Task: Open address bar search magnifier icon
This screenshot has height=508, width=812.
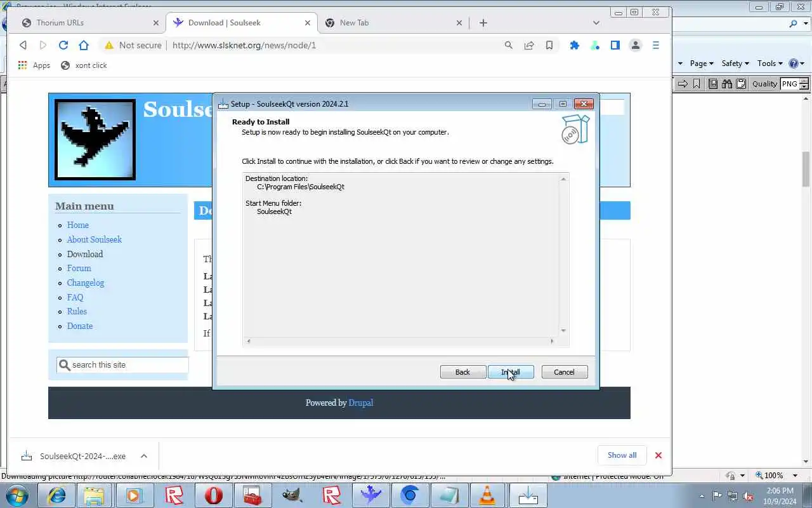Action: [508, 45]
